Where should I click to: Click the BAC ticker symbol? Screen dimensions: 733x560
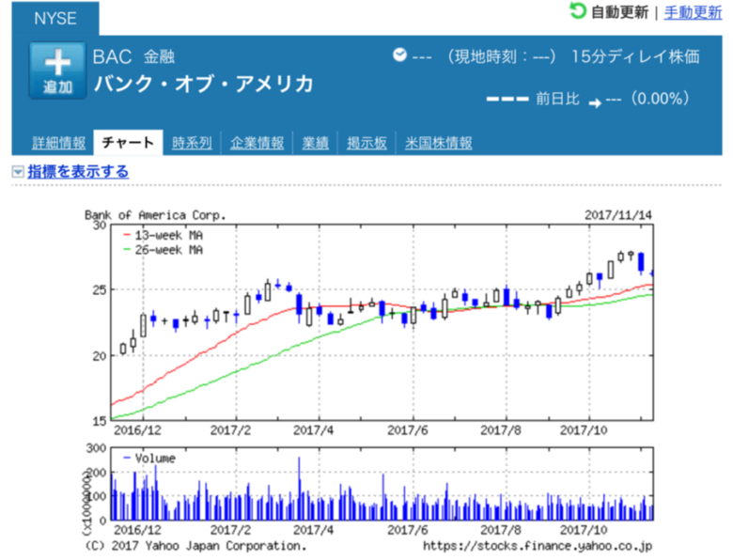[x=112, y=57]
